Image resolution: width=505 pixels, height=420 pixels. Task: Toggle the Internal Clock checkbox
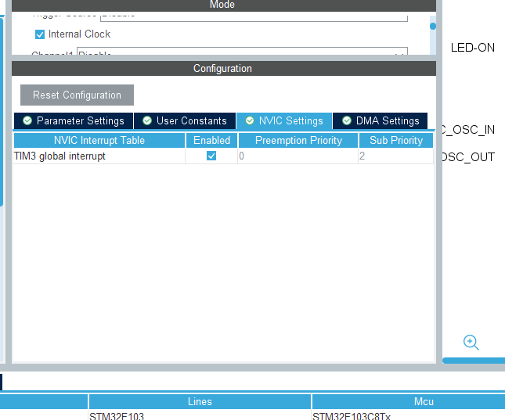tap(40, 34)
